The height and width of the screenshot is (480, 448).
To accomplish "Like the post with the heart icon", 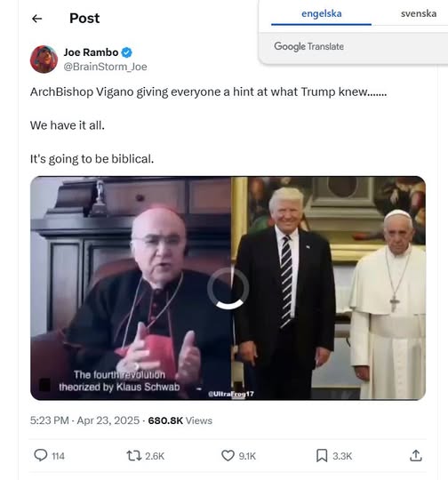I will pyautogui.click(x=228, y=455).
